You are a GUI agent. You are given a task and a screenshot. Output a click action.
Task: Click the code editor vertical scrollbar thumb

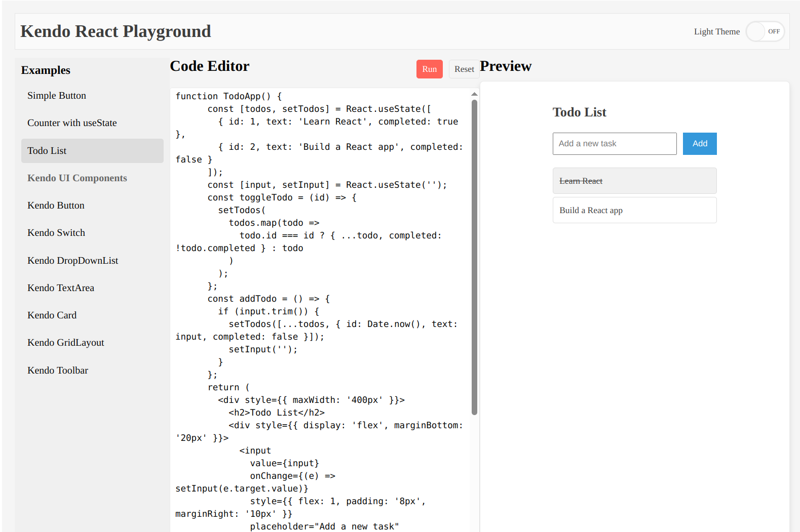[474, 257]
